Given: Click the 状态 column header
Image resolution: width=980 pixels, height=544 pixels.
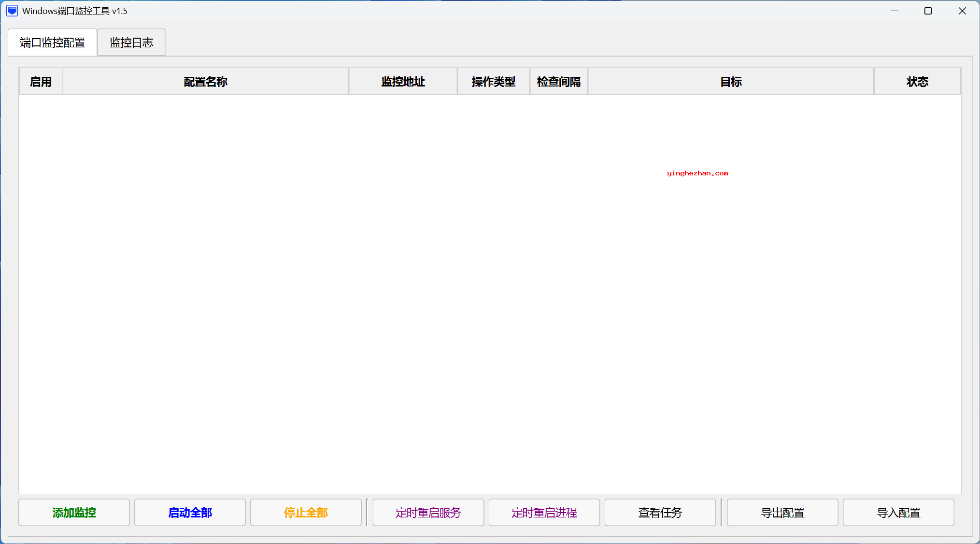Looking at the screenshot, I should (x=917, y=82).
